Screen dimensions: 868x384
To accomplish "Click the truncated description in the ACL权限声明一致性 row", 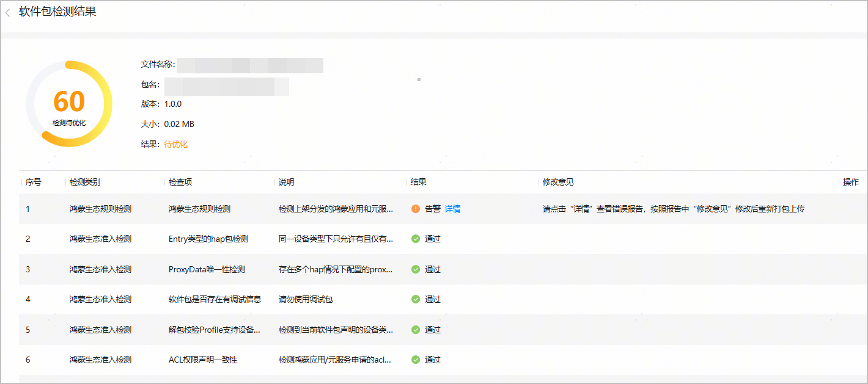I will click(x=336, y=360).
